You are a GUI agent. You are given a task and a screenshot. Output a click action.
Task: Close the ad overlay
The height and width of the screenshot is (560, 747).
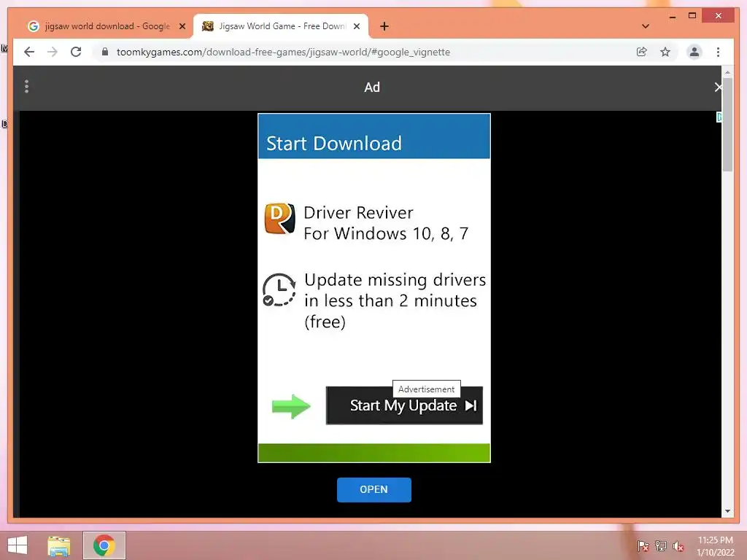click(718, 87)
